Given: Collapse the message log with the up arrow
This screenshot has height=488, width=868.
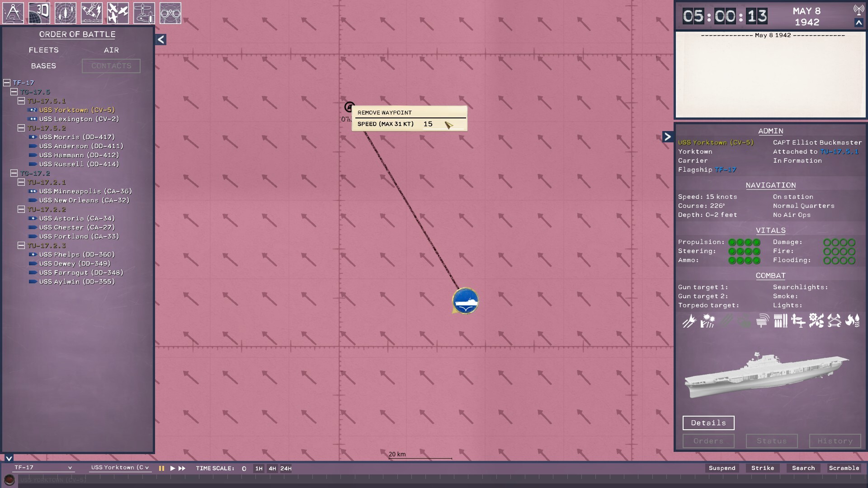Looking at the screenshot, I should tap(859, 23).
